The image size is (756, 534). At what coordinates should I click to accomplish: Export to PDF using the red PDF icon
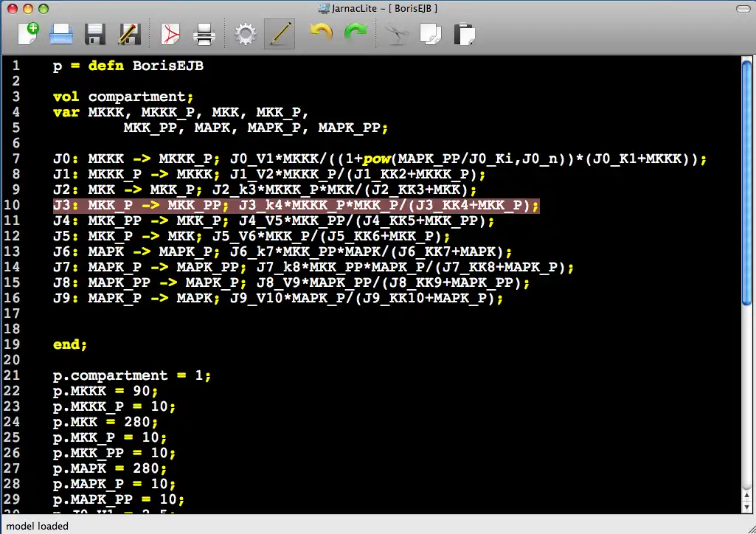click(170, 35)
